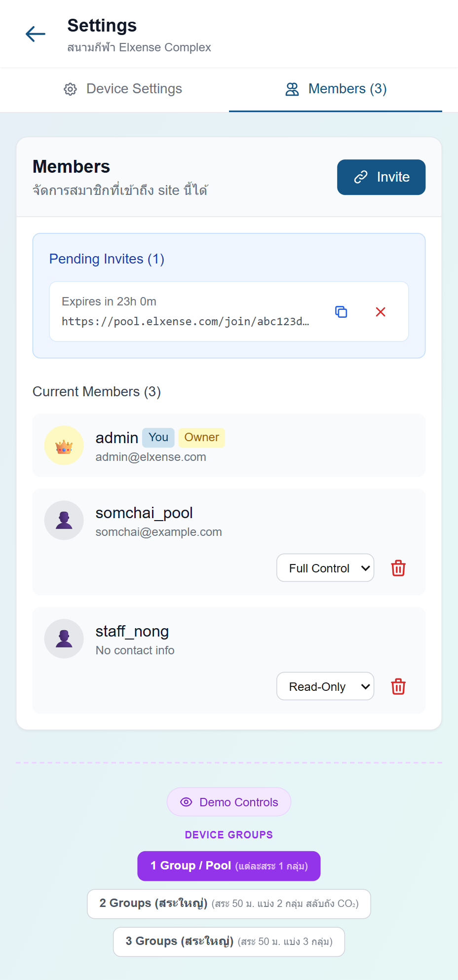
Task: Click the pool.elxense.com join link text
Action: click(x=186, y=322)
